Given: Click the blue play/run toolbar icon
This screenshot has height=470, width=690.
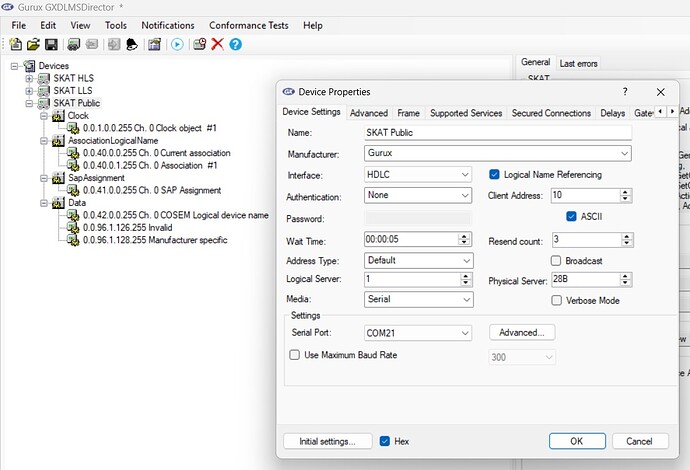Looking at the screenshot, I should click(x=177, y=44).
